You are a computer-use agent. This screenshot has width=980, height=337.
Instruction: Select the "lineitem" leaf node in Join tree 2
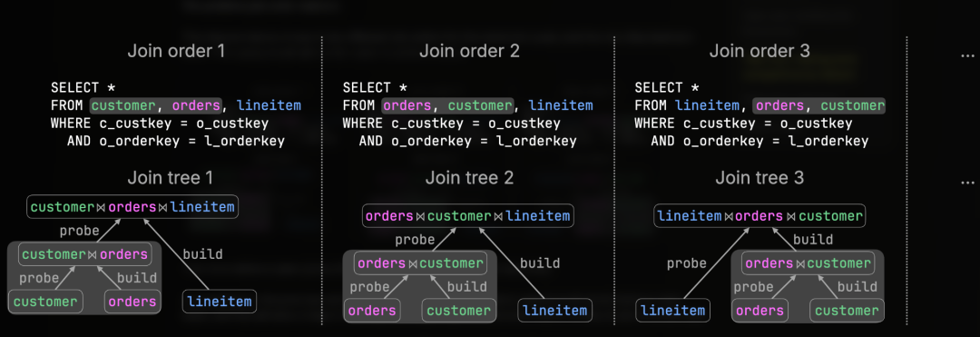click(555, 310)
